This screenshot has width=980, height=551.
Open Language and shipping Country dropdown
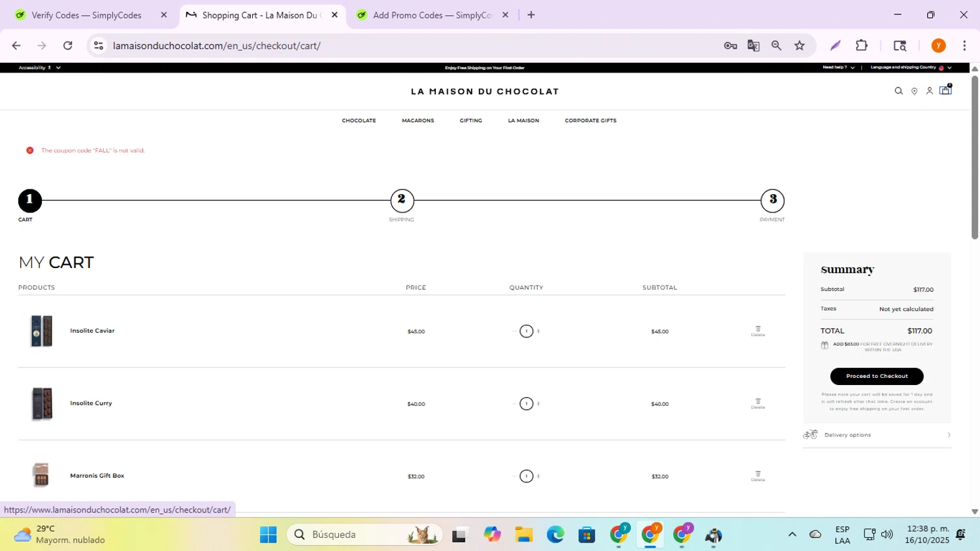click(911, 67)
